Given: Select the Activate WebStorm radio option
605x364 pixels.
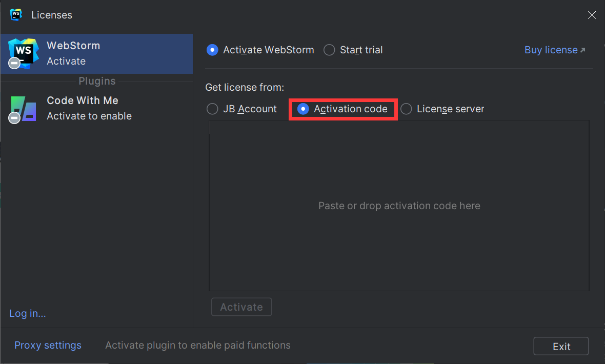Looking at the screenshot, I should 212,50.
